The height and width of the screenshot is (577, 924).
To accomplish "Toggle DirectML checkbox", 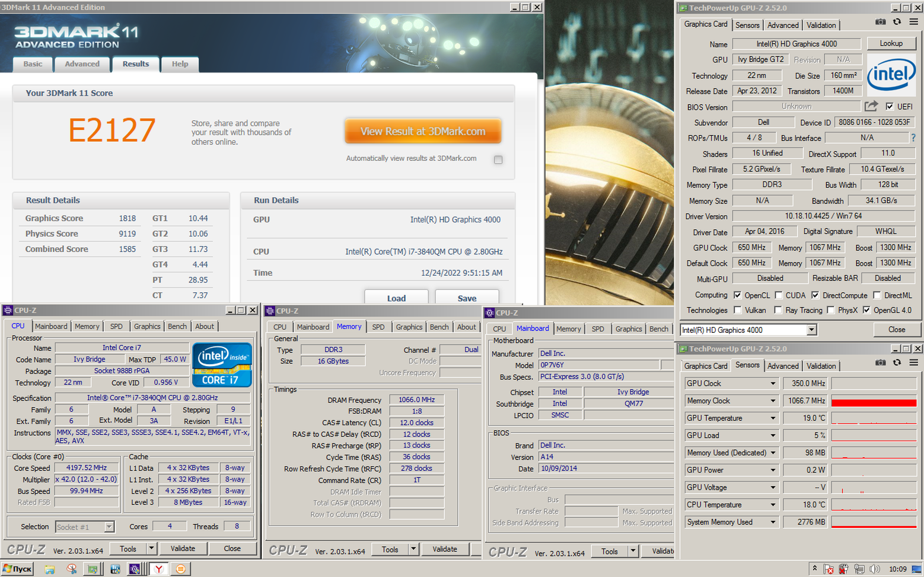I will click(x=877, y=295).
